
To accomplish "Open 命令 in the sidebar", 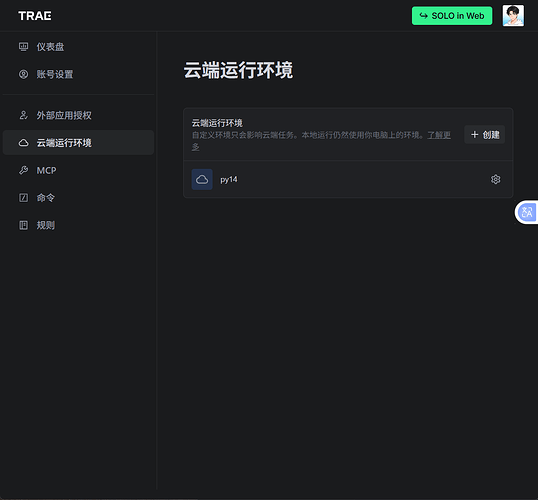I will (x=78, y=198).
